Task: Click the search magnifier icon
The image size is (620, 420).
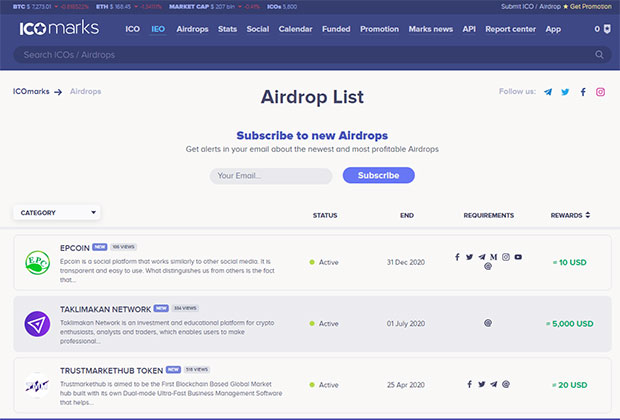Action: [x=599, y=55]
